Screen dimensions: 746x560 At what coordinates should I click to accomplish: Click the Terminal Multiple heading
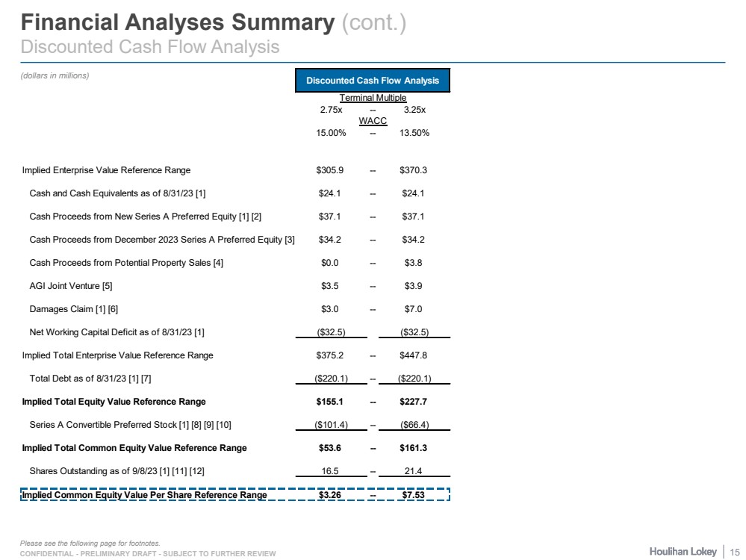click(x=373, y=98)
